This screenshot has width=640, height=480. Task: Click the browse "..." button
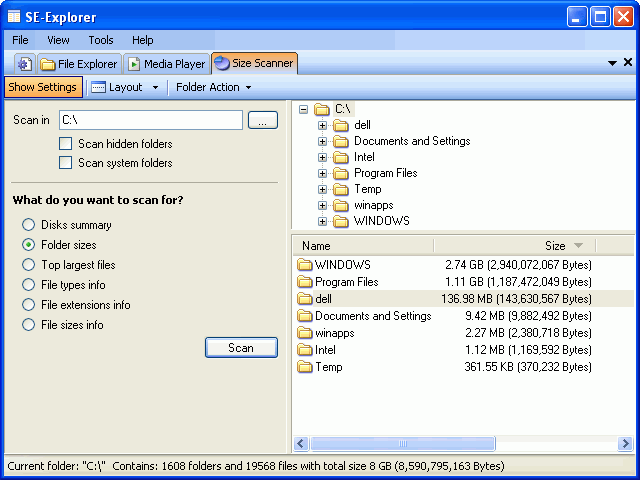tap(263, 120)
